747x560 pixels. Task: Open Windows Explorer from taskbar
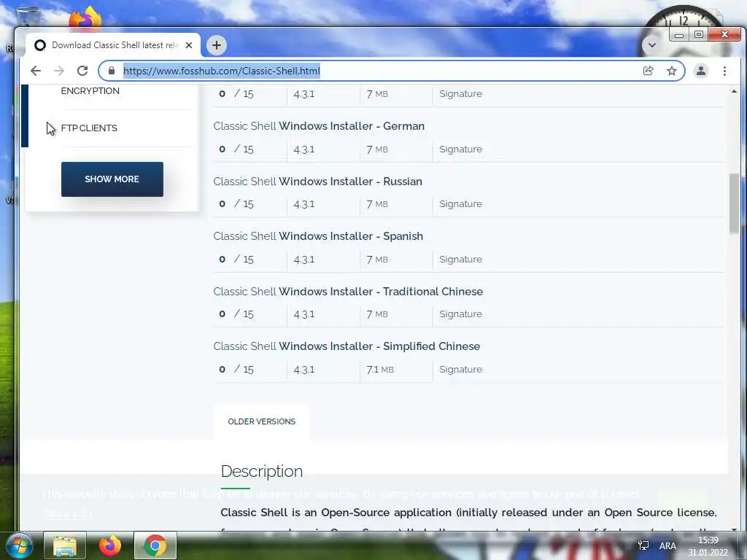pos(65,545)
